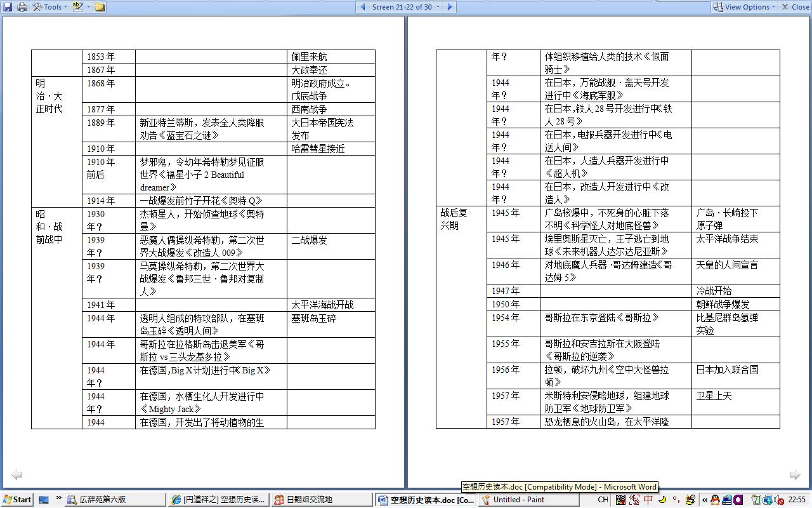Go to the next screen with the right arrow
Image resolution: width=812 pixels, height=508 pixels.
click(x=449, y=7)
